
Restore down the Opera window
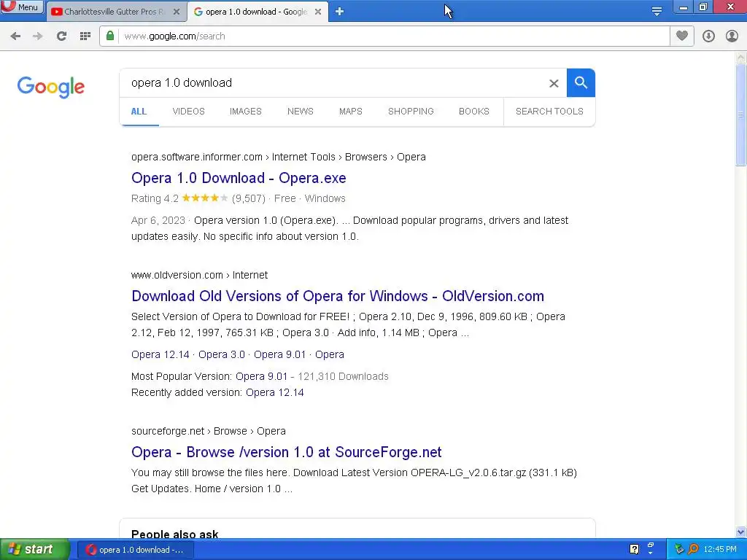[703, 7]
